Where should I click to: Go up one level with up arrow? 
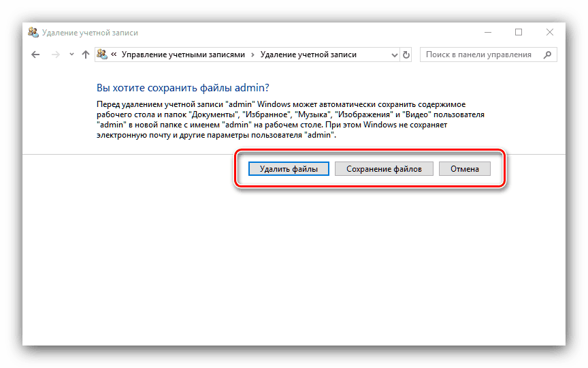pos(86,55)
